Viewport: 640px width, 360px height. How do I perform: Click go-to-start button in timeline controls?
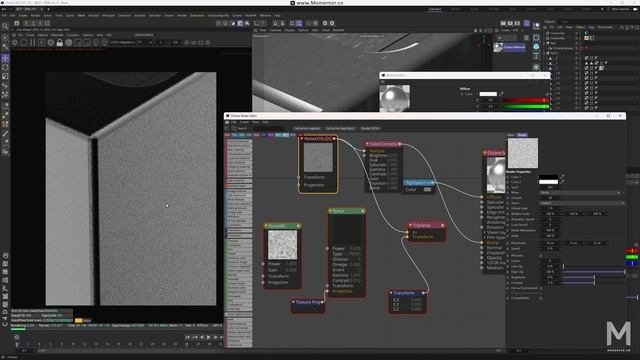click(187, 337)
